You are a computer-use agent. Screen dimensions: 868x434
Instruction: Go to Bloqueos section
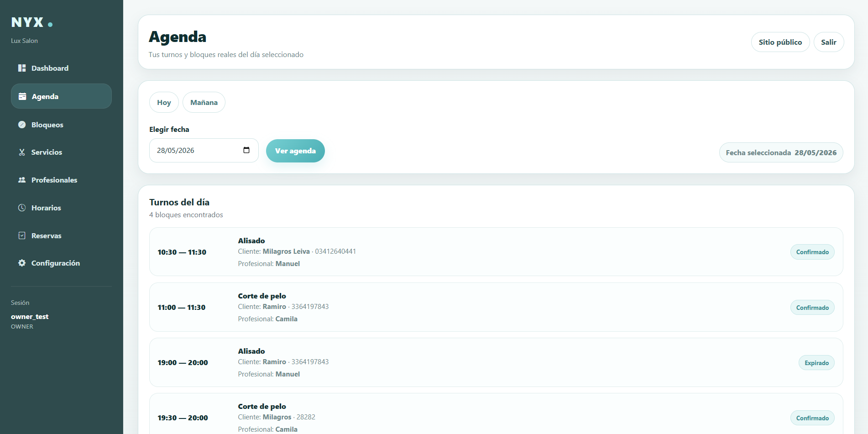click(61, 125)
